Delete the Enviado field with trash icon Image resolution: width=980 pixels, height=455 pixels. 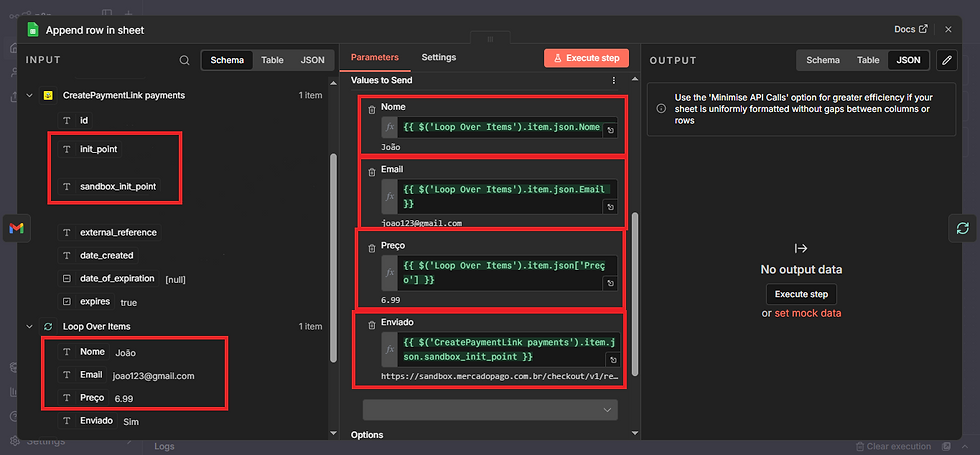coord(371,324)
